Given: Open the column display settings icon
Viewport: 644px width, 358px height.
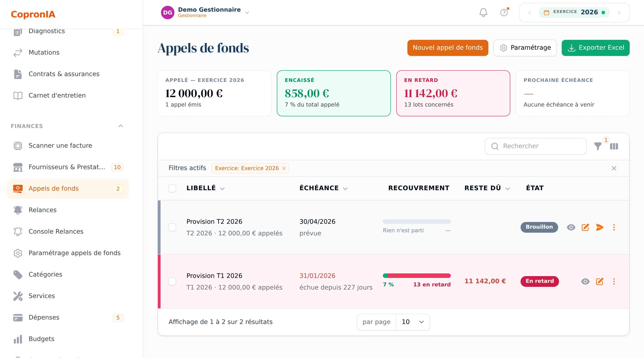Looking at the screenshot, I should 614,146.
